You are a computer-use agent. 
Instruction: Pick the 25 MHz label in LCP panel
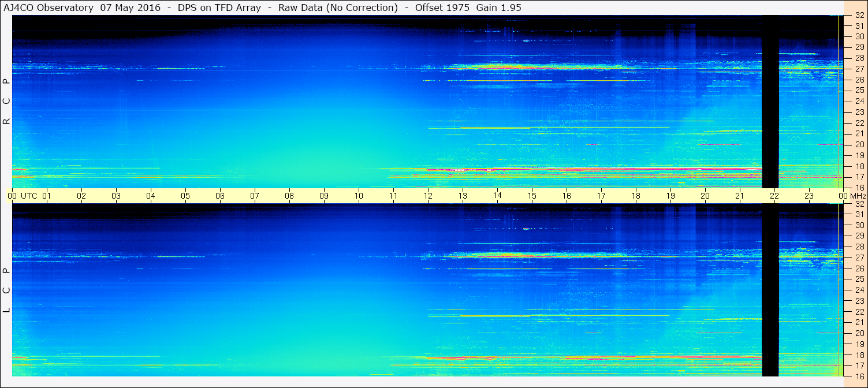tap(859, 279)
